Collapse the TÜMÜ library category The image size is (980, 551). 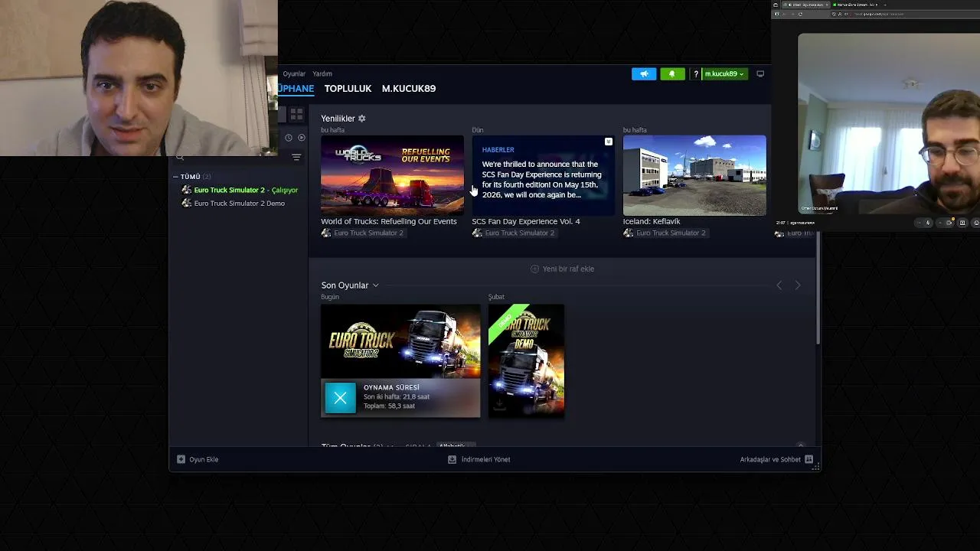pos(175,177)
